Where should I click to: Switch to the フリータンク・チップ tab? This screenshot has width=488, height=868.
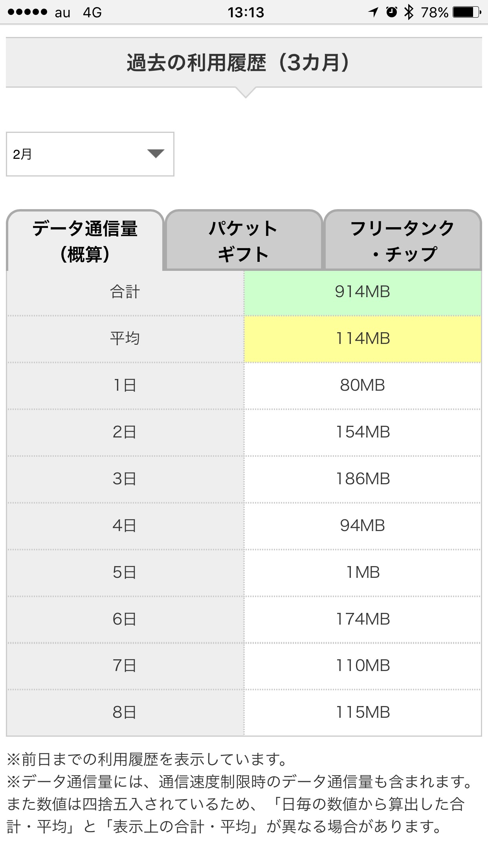coord(402,241)
